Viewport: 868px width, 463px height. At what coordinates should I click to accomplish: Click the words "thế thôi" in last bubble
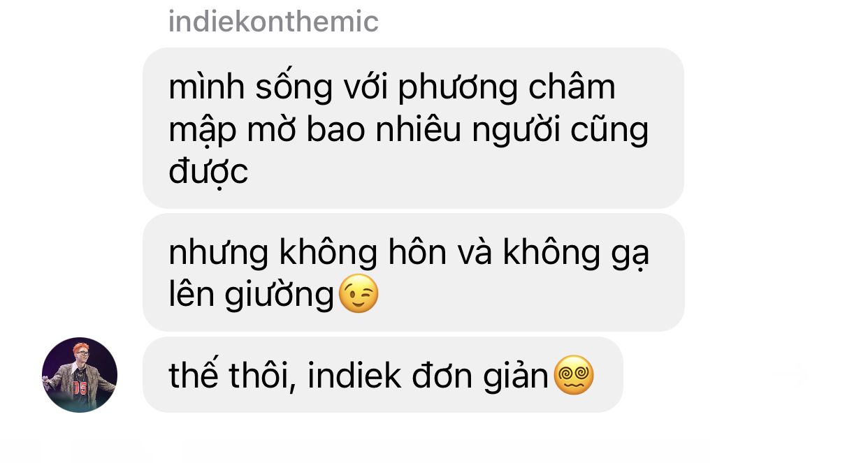pos(228,376)
